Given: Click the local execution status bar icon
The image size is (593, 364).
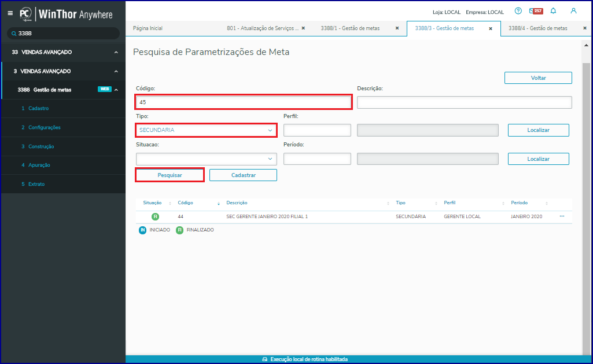Looking at the screenshot, I should click(265, 359).
